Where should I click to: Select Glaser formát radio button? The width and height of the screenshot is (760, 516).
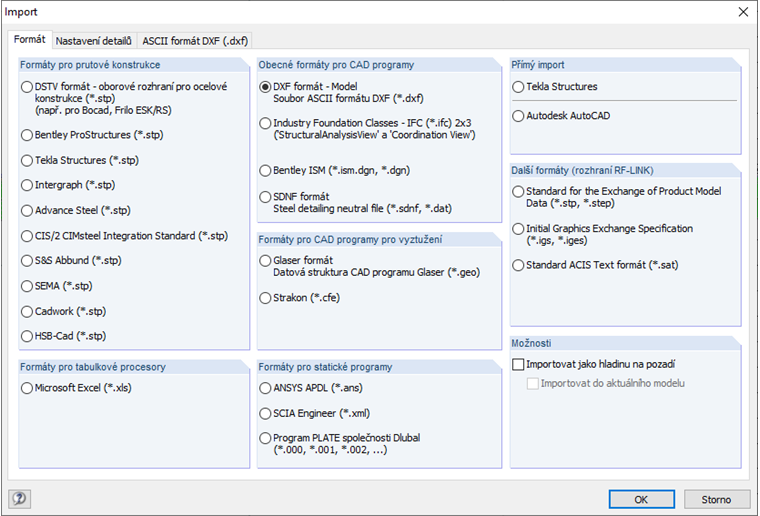pyautogui.click(x=265, y=260)
